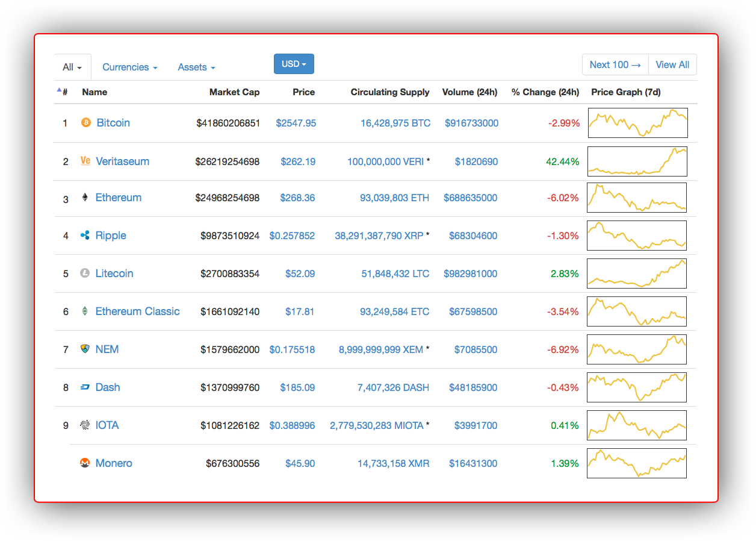
Task: Go to Next 100 coins
Action: tap(615, 64)
